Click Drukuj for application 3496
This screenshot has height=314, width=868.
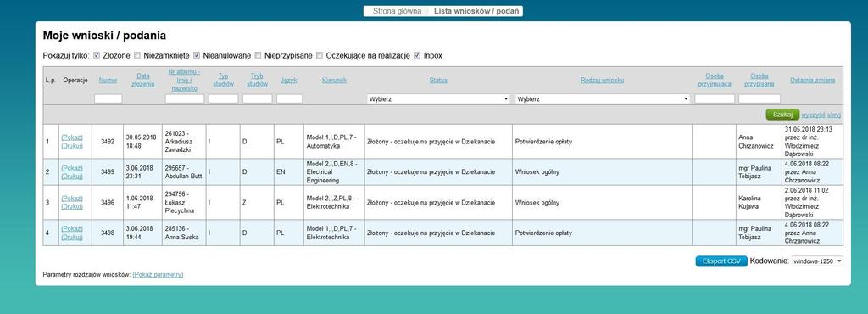[72, 206]
